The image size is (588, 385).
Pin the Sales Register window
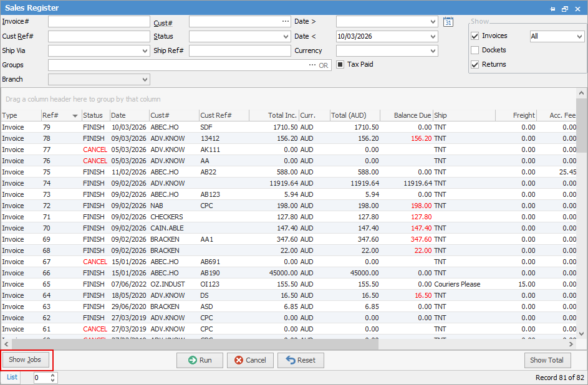tap(552, 9)
